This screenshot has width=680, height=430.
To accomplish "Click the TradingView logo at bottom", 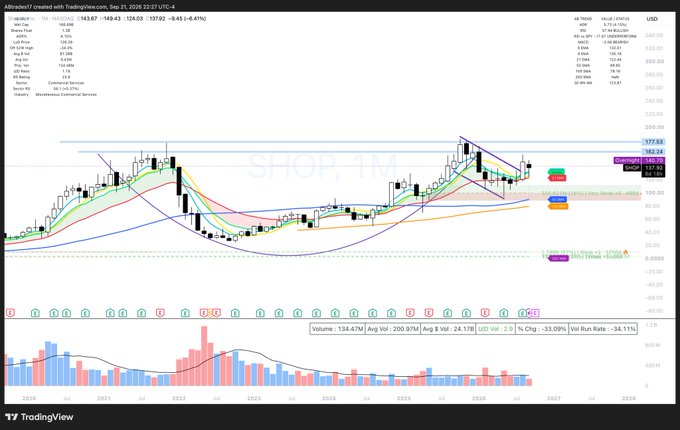I will coord(39,417).
